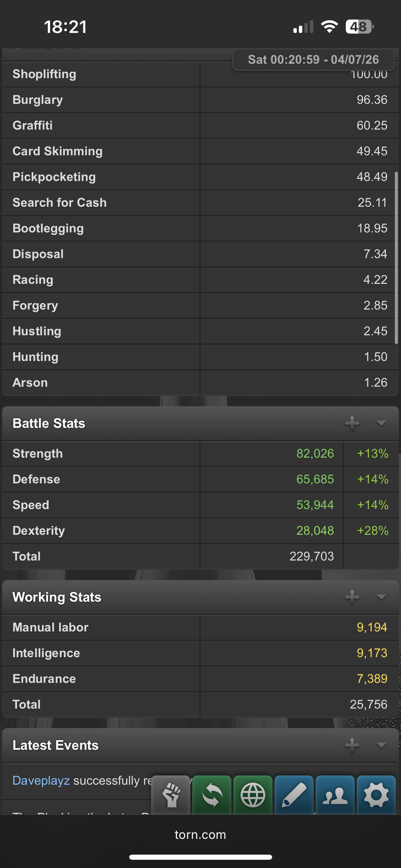The width and height of the screenshot is (401, 868).
Task: Collapse the Working Stats panel arrow
Action: click(381, 597)
